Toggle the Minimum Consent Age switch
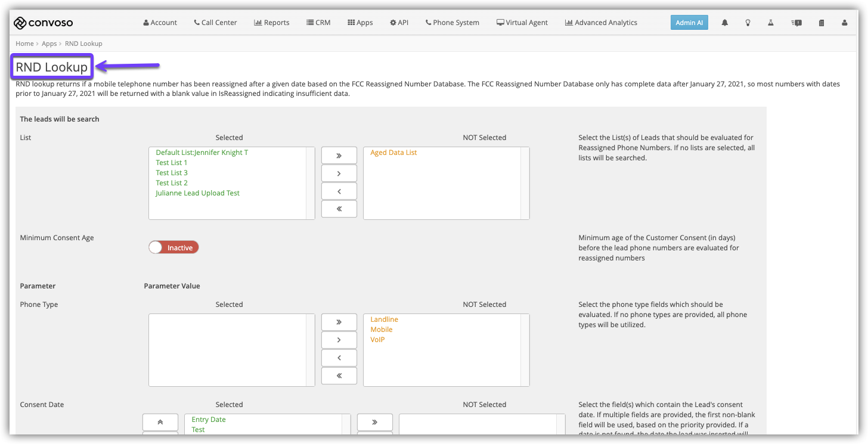Viewport: 868px width, 444px height. 173,247
